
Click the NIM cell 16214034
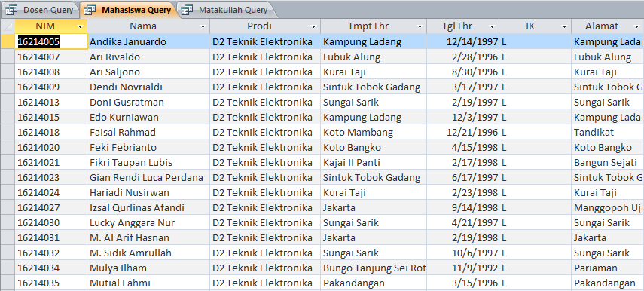tap(51, 268)
